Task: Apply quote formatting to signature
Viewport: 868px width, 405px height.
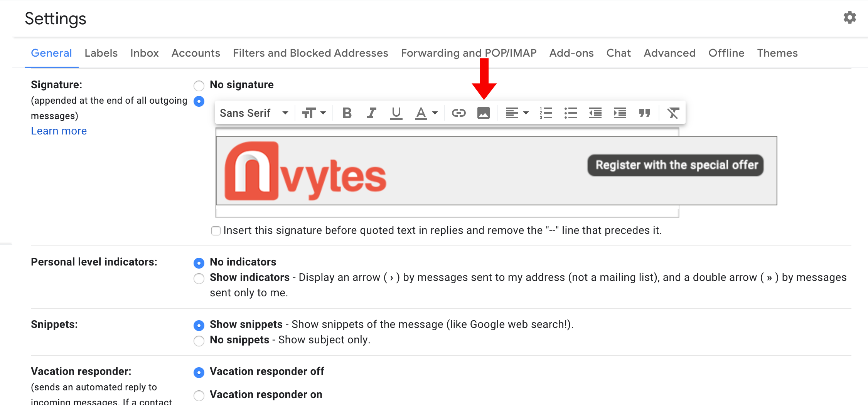Action: 644,113
